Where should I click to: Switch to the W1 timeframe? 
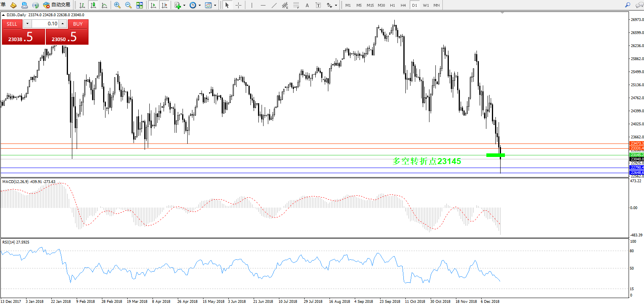coord(426,5)
